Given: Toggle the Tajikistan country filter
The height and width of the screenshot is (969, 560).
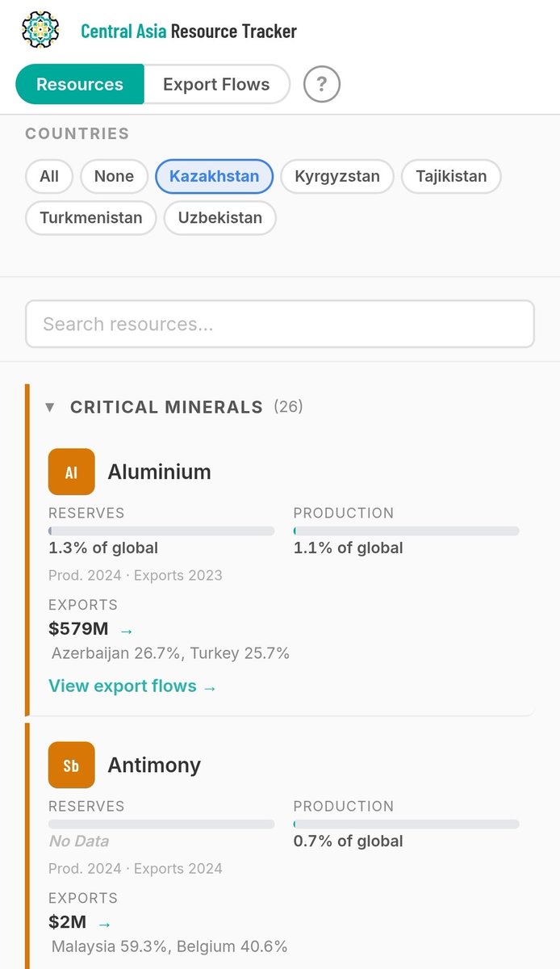Looking at the screenshot, I should click(x=451, y=176).
